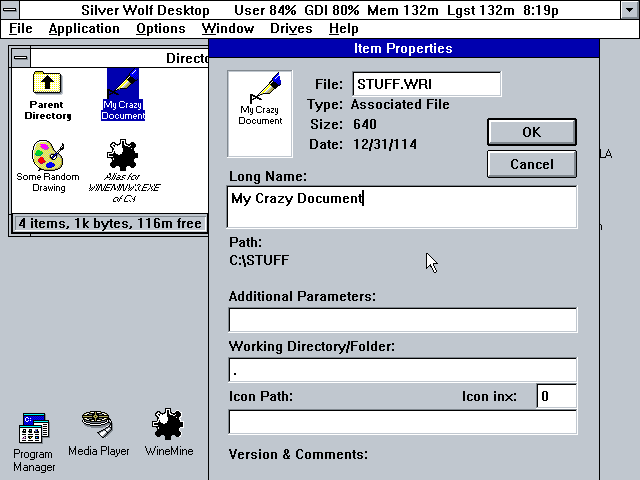Click the icon preview in Item Properties

[x=260, y=99]
